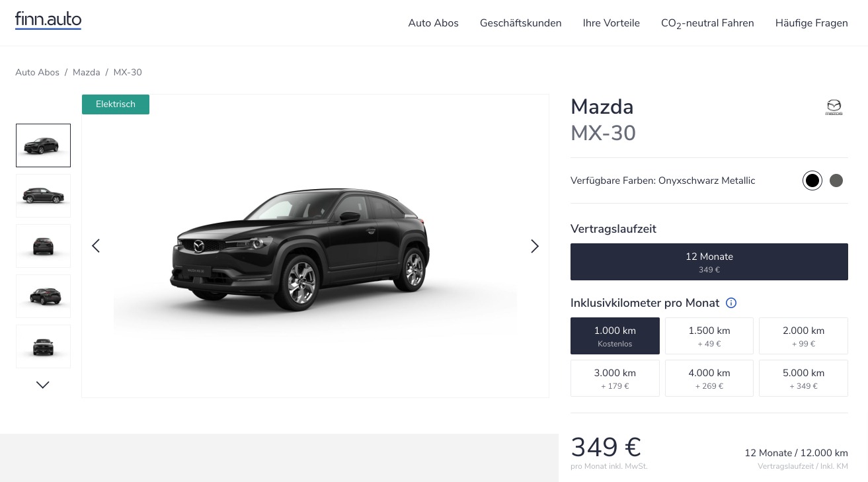Screen dimensions: 868x482
Task: Select the Onyx black color swatch
Action: tap(812, 181)
